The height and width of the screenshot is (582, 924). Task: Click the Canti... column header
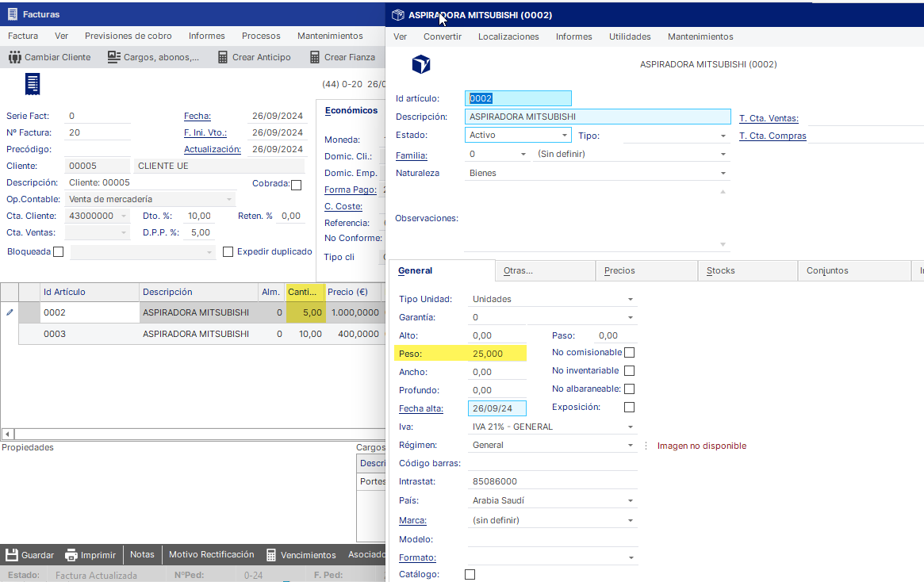coord(305,292)
